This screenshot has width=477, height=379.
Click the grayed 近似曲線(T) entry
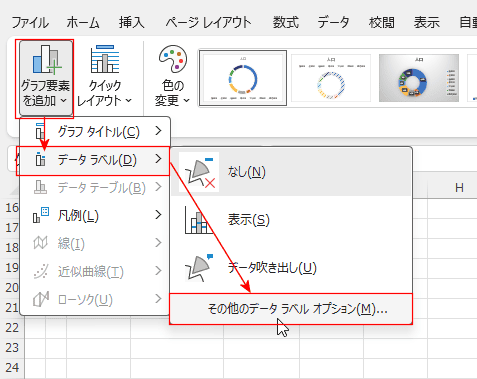[x=95, y=272]
